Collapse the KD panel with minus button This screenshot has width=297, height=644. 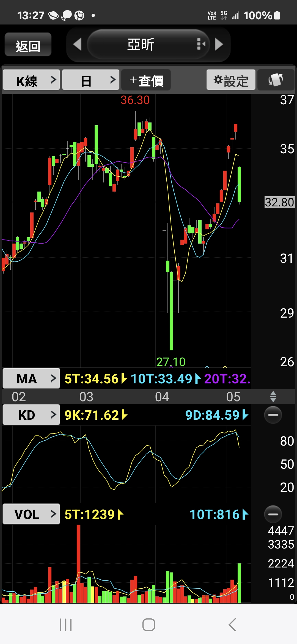(273, 415)
